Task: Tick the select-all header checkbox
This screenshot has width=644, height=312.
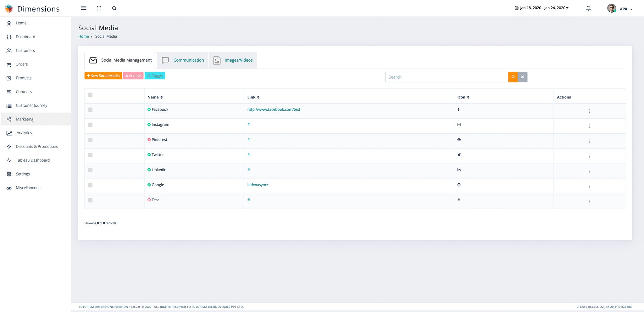Action: coord(90,95)
